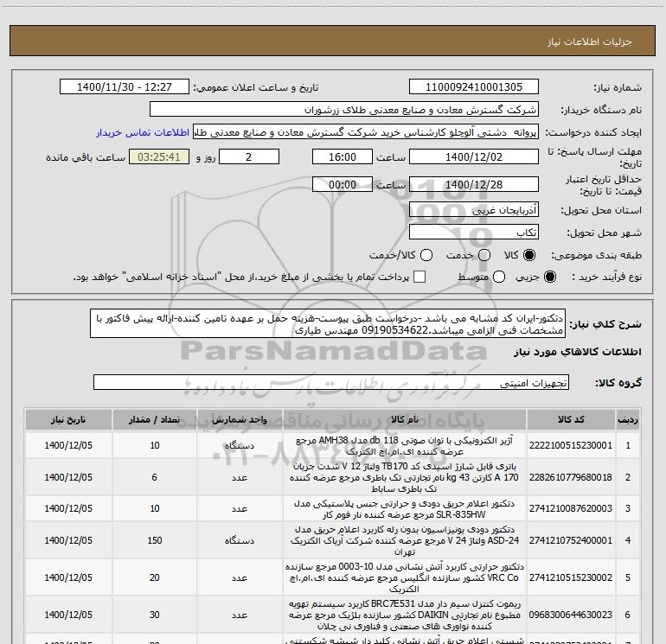Viewport: 666px width, 644px height.
Task: Click the need number field 1100092410001305
Action: 474,87
